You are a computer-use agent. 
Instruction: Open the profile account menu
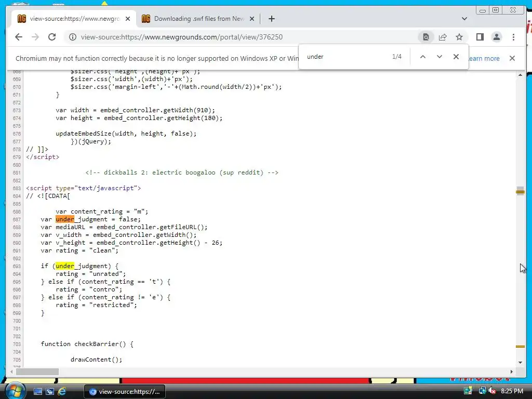point(496,37)
